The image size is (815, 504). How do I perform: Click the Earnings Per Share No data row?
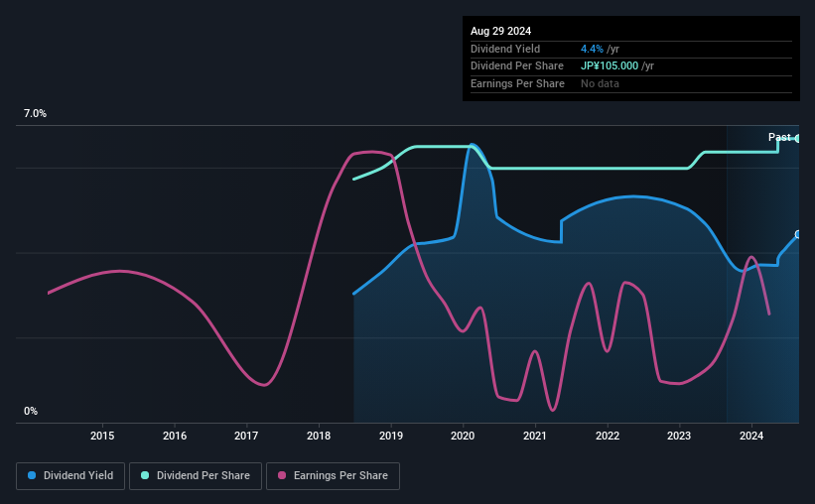pyautogui.click(x=631, y=83)
